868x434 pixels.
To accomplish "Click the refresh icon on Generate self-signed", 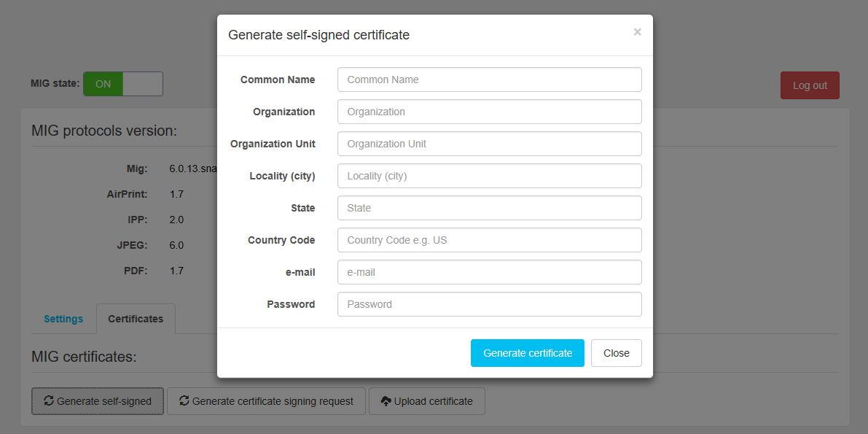I will click(49, 400).
